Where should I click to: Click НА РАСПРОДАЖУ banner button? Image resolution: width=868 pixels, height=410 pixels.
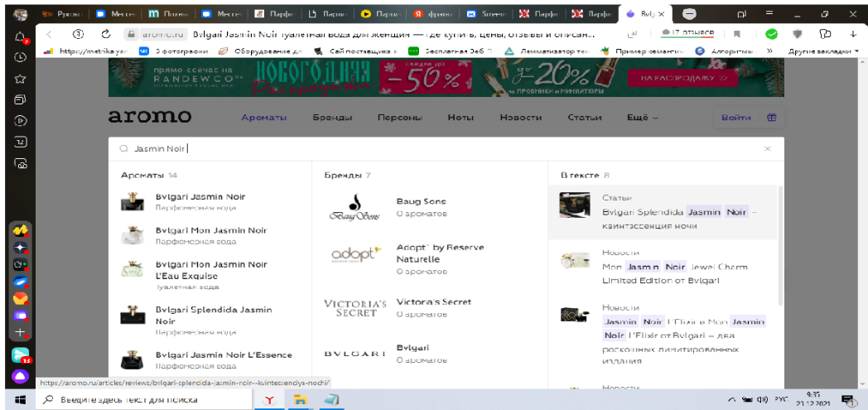point(682,79)
